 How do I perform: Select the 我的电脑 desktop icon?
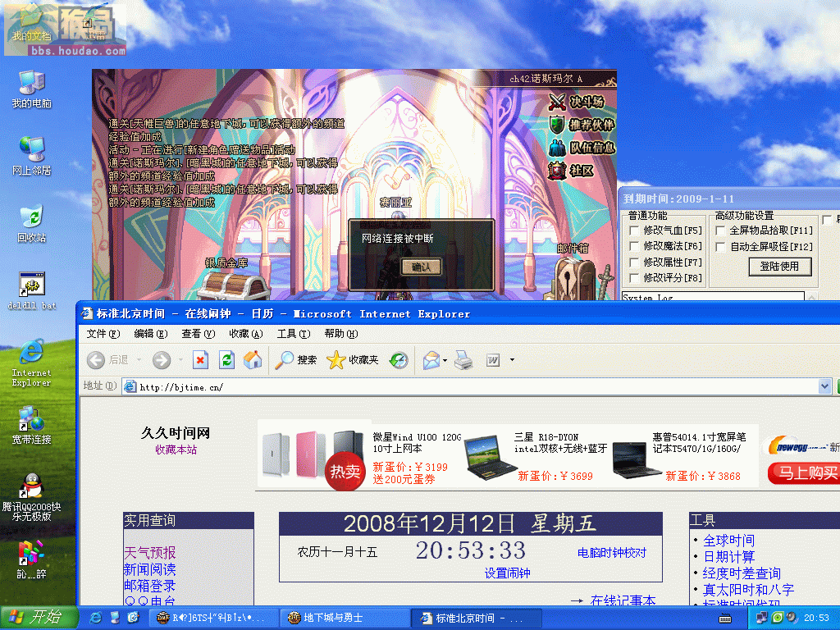(x=32, y=89)
